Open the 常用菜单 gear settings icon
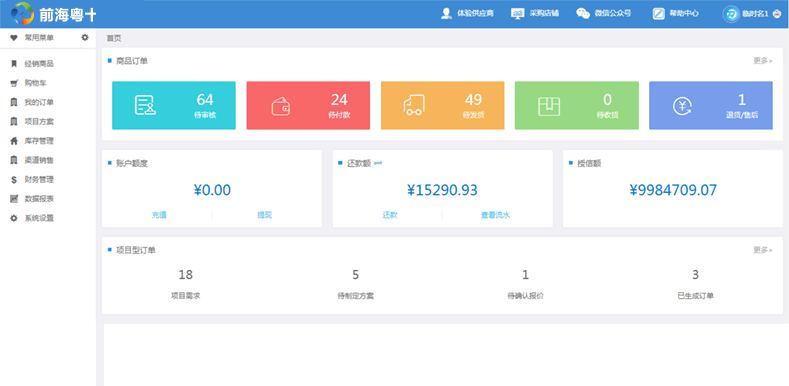Viewport: 789px width, 386px height. [85, 37]
